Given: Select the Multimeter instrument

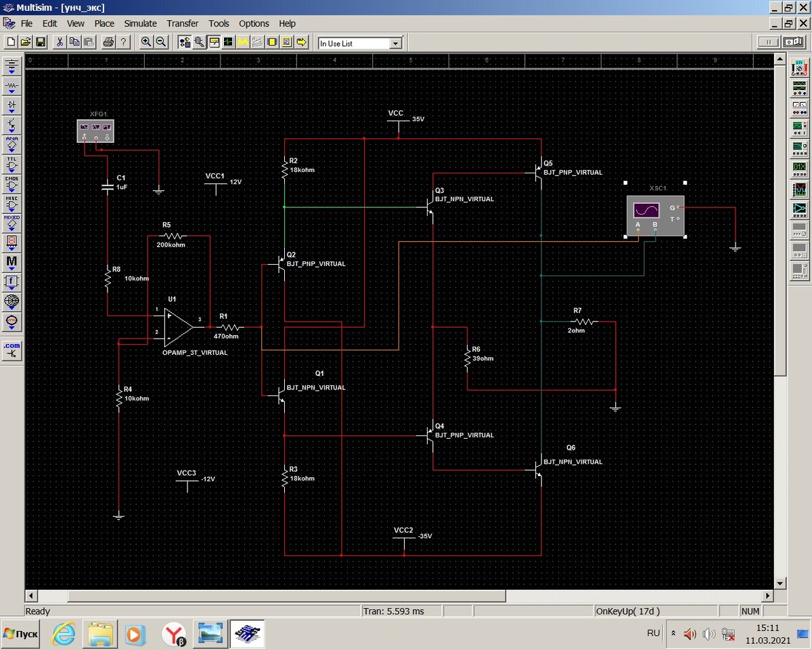Looking at the screenshot, I should point(799,68).
